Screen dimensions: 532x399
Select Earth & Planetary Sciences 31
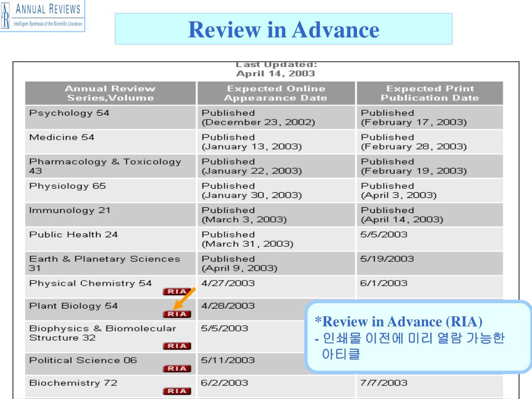tap(105, 263)
